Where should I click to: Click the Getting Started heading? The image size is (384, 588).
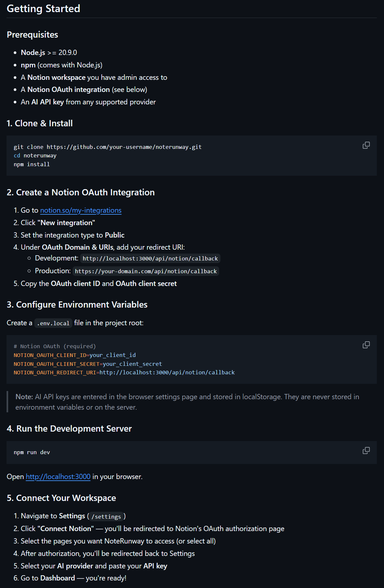44,9
